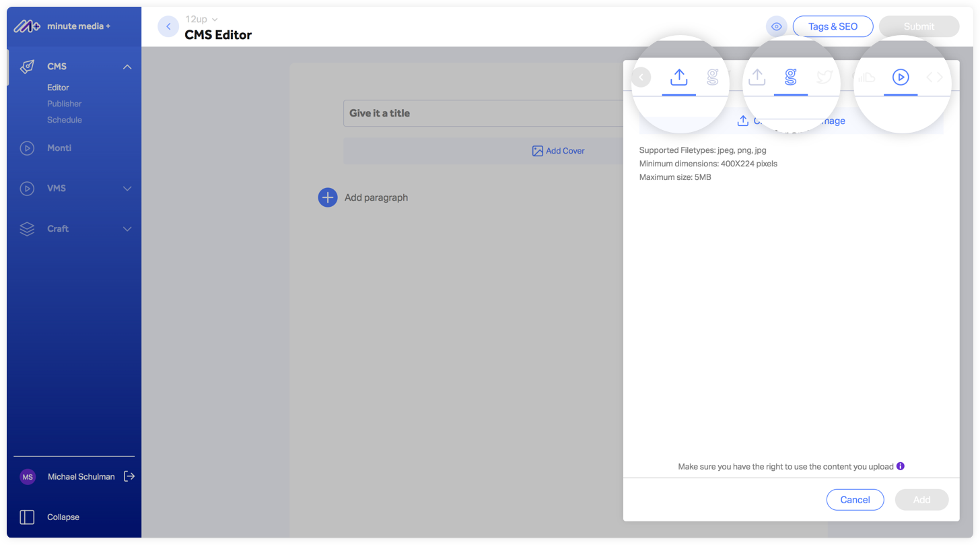Viewport: 980px width, 545px height.
Task: Switch to the SoundCloud tab
Action: pyautogui.click(x=867, y=77)
